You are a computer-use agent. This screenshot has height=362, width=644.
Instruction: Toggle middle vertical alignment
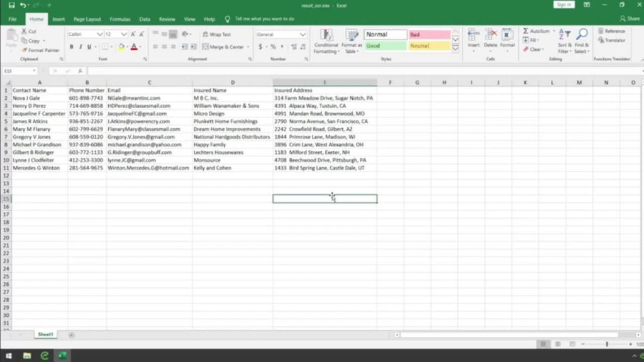pyautogui.click(x=164, y=34)
